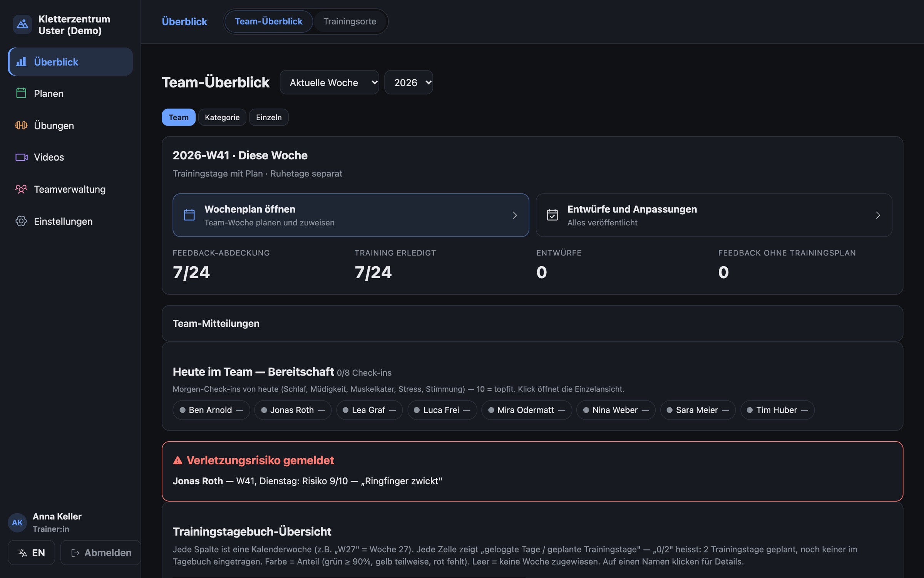Select the Einzeln view filter
Screen dimensions: 924x578
[x=269, y=117]
